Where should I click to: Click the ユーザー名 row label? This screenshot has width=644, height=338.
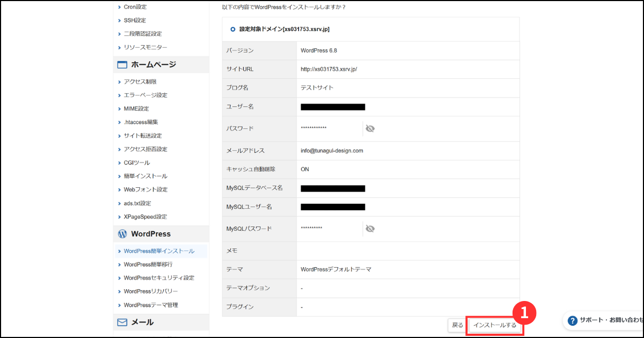[x=240, y=107]
